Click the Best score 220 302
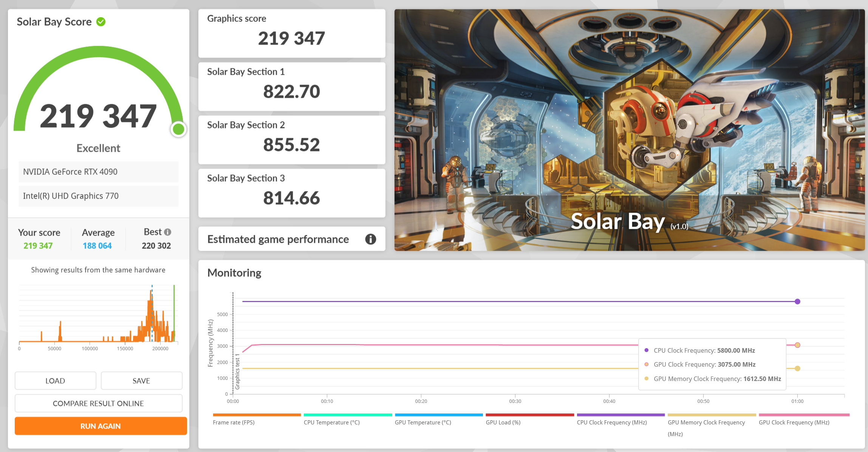Viewport: 868px width, 452px height. [x=156, y=246]
